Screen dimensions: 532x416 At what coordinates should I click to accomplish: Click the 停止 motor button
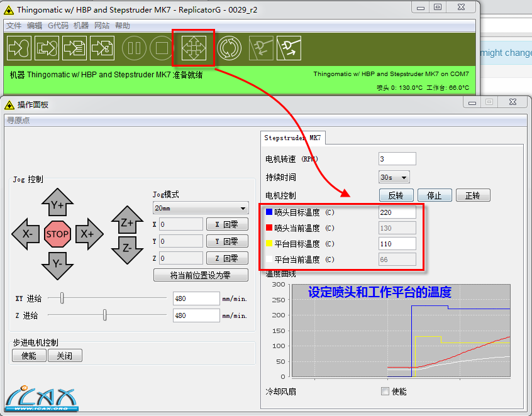point(435,195)
